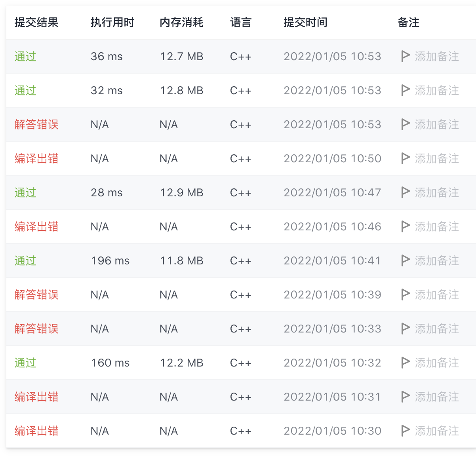Click flag icon on the 10:50 compile error row
This screenshot has height=456, width=476.
click(x=405, y=158)
